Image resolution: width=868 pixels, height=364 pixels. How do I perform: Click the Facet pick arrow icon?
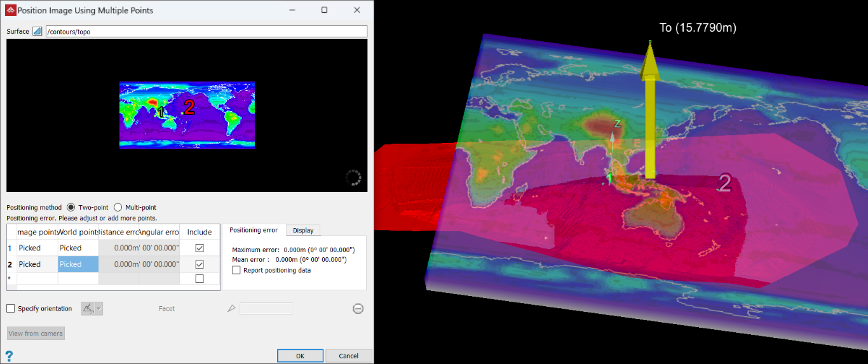coord(231,309)
